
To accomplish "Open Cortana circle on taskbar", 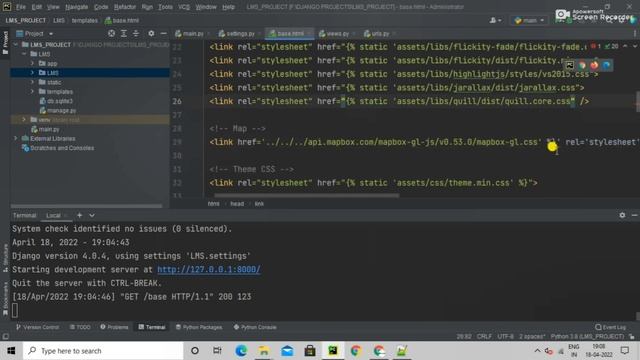I will click(x=195, y=351).
